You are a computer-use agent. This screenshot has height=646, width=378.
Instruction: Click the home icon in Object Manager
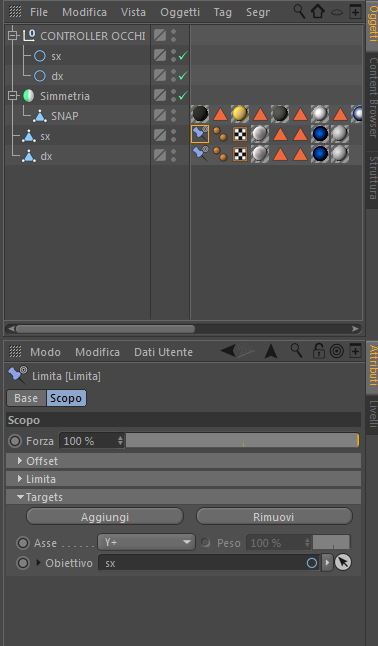[318, 12]
